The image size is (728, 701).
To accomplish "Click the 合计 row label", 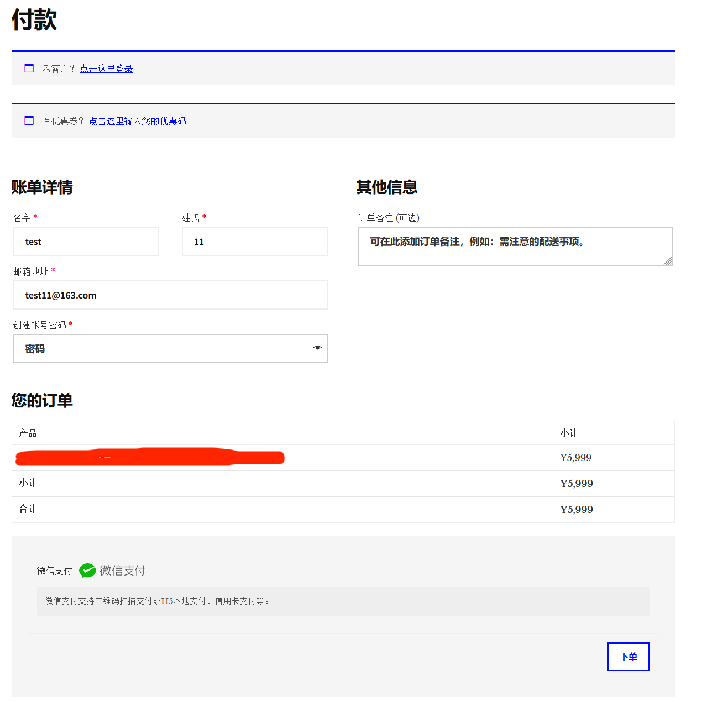I will (28, 509).
